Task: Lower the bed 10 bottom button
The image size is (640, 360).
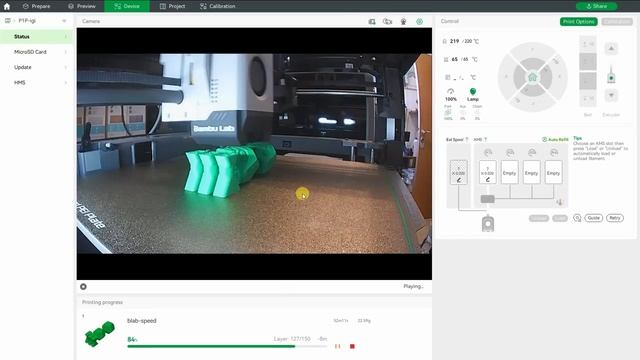Action: [588, 98]
